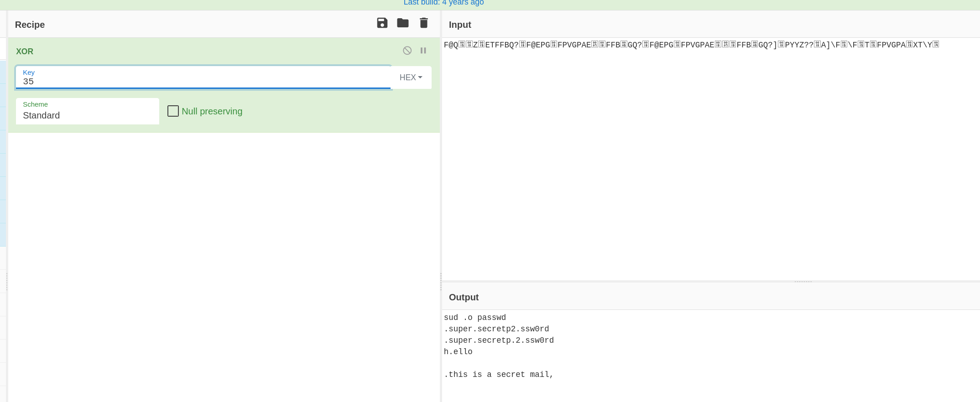The height and width of the screenshot is (402, 980).
Task: Click the empty recipe area below XOR
Action: click(x=224, y=264)
